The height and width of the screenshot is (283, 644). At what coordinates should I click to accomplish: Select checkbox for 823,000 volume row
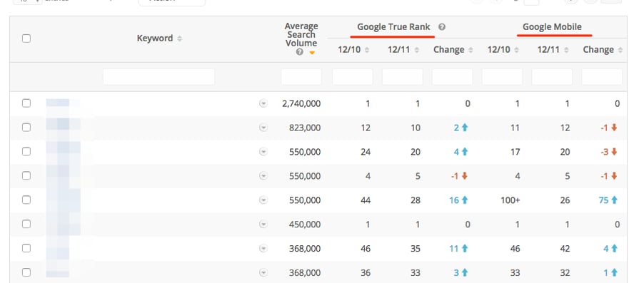pyautogui.click(x=26, y=128)
